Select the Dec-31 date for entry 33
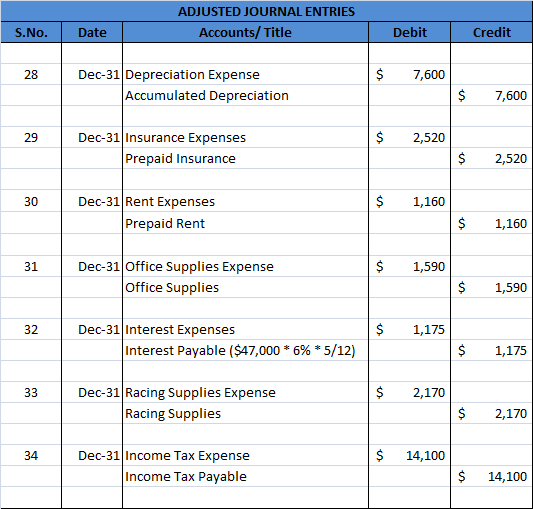The width and height of the screenshot is (533, 509). click(x=92, y=393)
